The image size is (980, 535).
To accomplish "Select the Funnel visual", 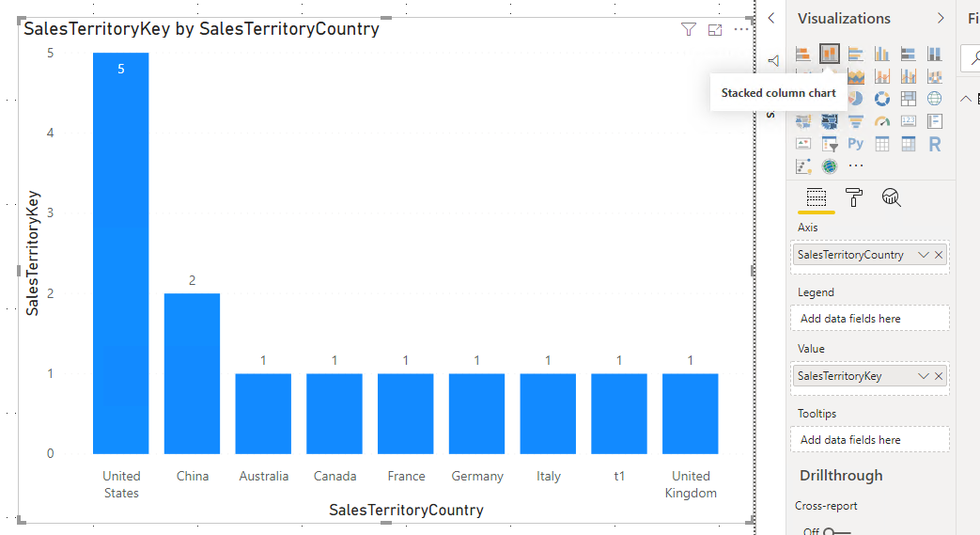I will (x=856, y=121).
